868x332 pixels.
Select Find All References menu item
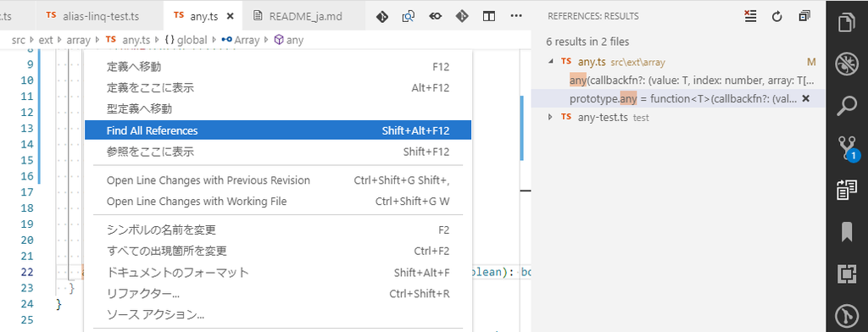pyautogui.click(x=278, y=130)
